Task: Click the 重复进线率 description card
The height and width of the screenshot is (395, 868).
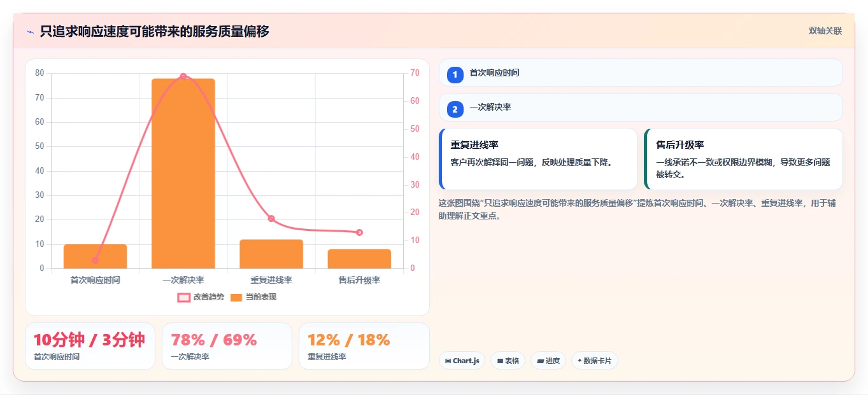Action: [538, 159]
